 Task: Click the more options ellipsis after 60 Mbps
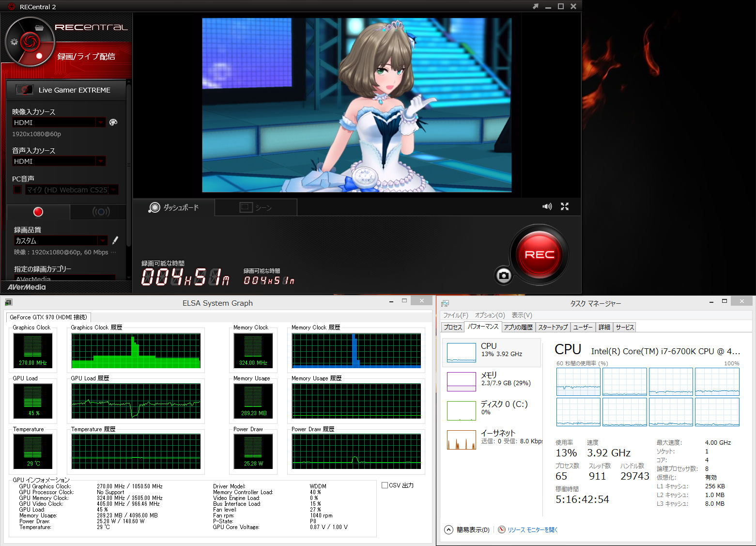(x=113, y=252)
